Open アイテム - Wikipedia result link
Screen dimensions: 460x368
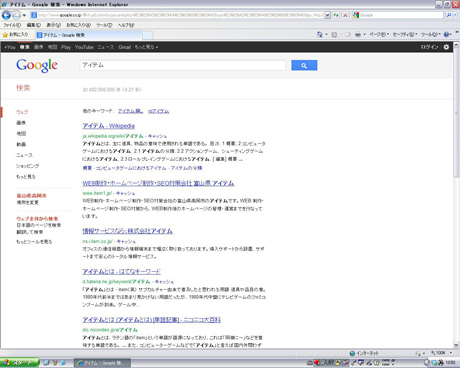[x=109, y=126]
